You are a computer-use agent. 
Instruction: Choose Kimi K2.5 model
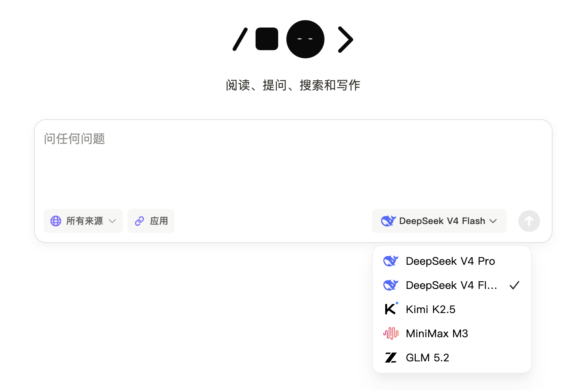[x=452, y=309]
